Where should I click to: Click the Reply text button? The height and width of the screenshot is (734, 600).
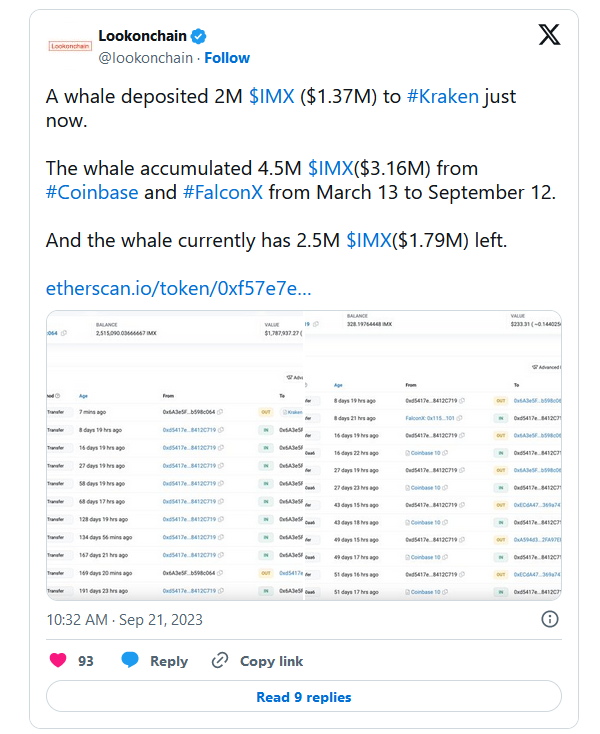coord(169,661)
